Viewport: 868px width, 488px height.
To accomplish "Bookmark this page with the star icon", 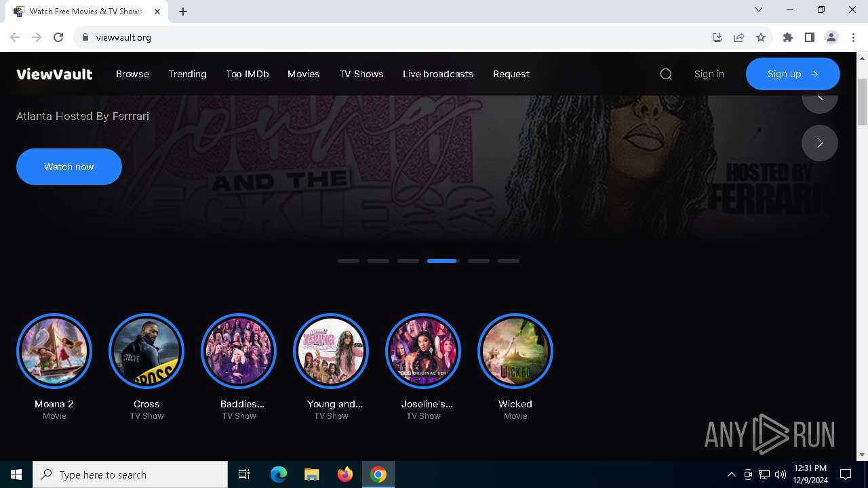I will (x=761, y=37).
